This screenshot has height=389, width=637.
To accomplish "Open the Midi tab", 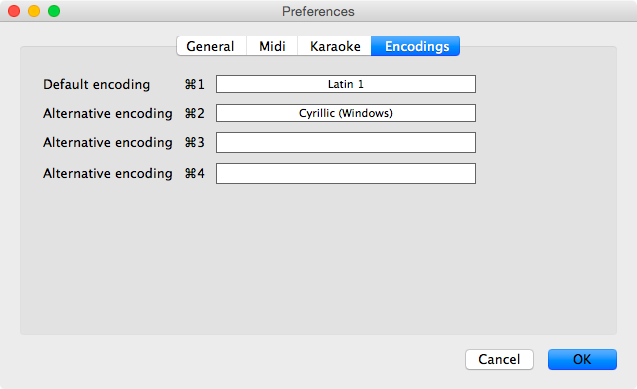I will point(272,46).
